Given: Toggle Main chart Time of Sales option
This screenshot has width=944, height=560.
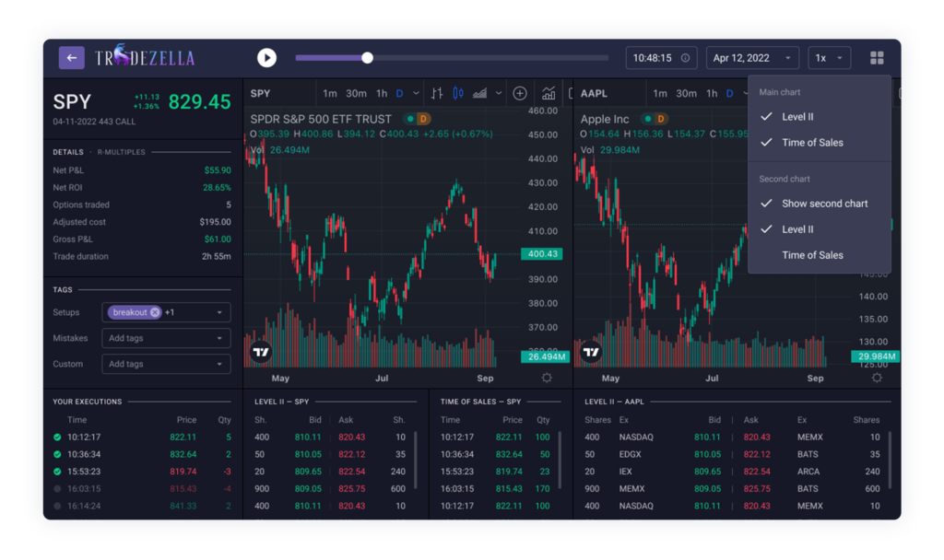Looking at the screenshot, I should 819,143.
